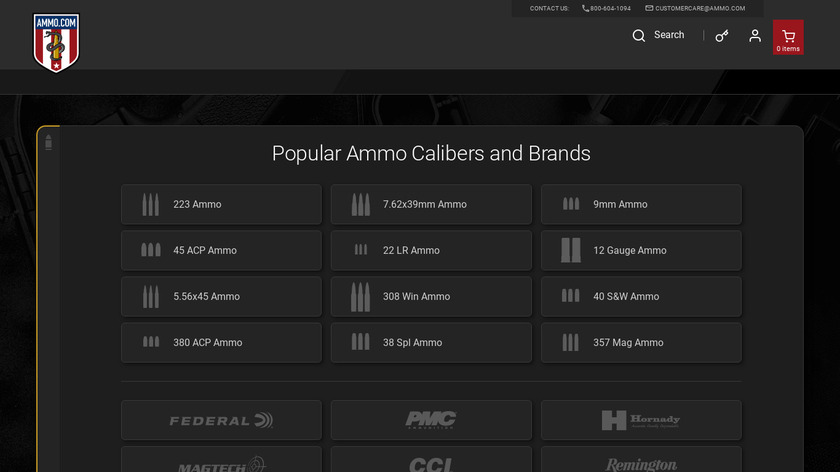The height and width of the screenshot is (472, 840).
Task: Open the Hornady brand logo tile
Action: point(641,420)
